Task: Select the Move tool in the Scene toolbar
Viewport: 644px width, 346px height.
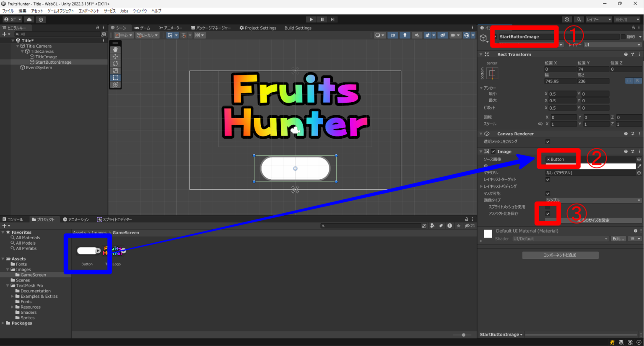Action: (115, 56)
